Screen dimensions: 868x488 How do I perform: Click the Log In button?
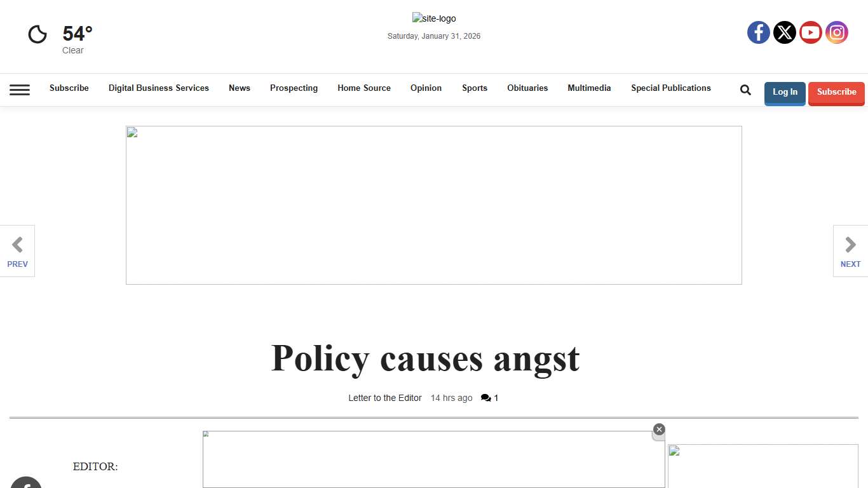(x=785, y=93)
